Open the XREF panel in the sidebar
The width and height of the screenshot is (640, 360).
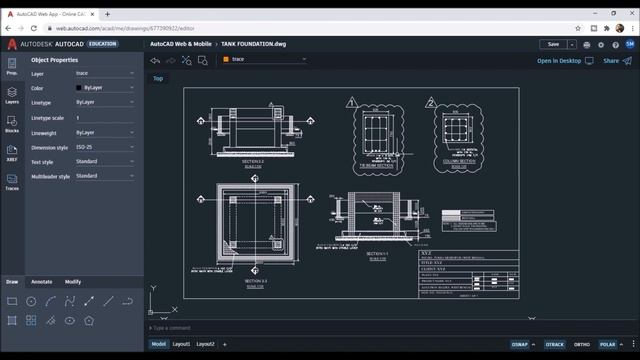point(12,153)
